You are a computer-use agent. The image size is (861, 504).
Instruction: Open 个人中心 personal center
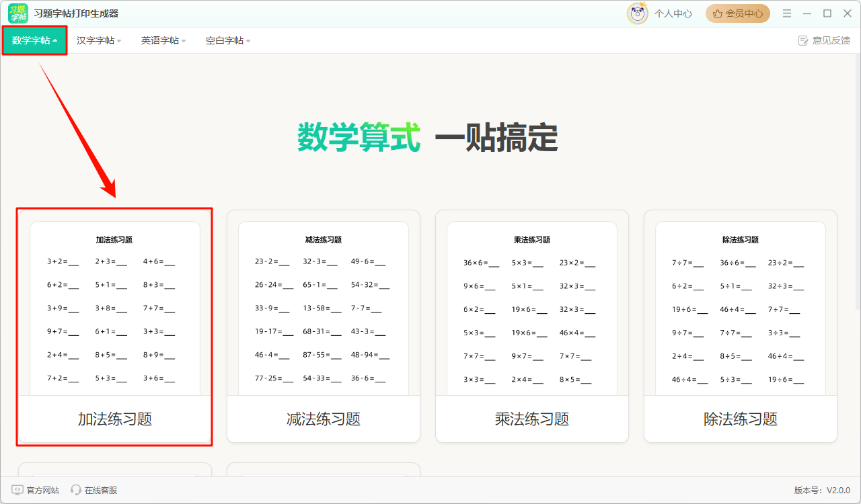coord(673,13)
